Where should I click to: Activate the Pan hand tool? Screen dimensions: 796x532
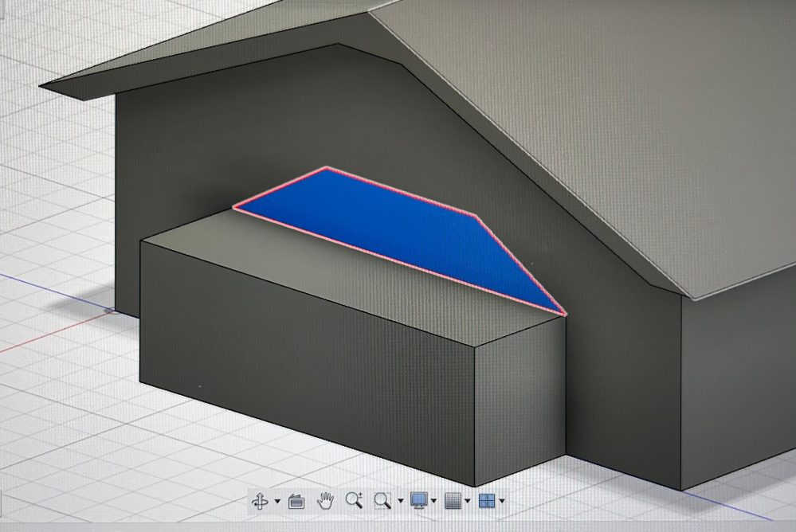[325, 501]
